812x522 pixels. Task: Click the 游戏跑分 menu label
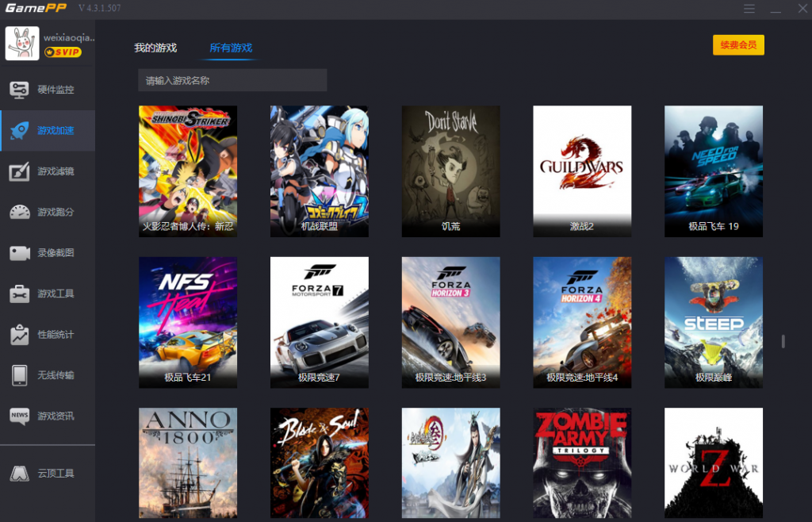click(x=56, y=213)
